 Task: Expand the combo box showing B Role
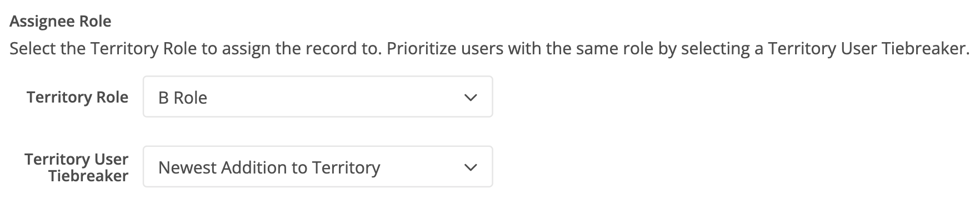point(318,97)
